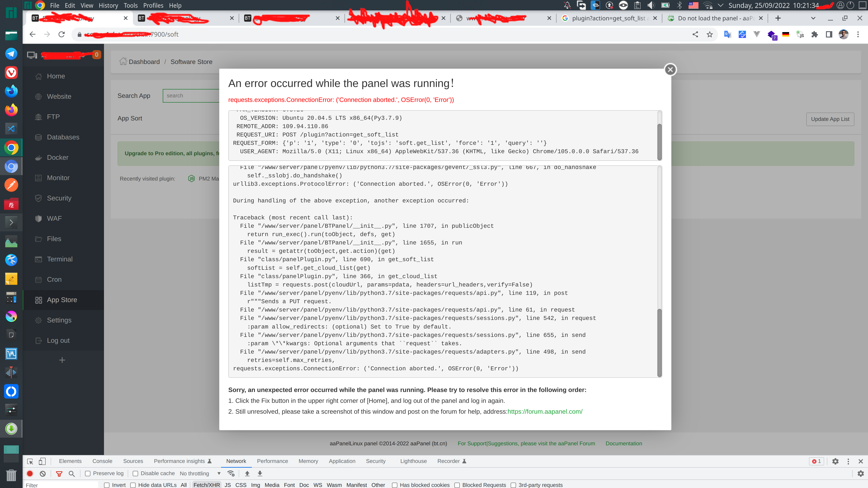The image size is (868, 488).
Task: Click Log out in the sidebar
Action: (x=63, y=340)
